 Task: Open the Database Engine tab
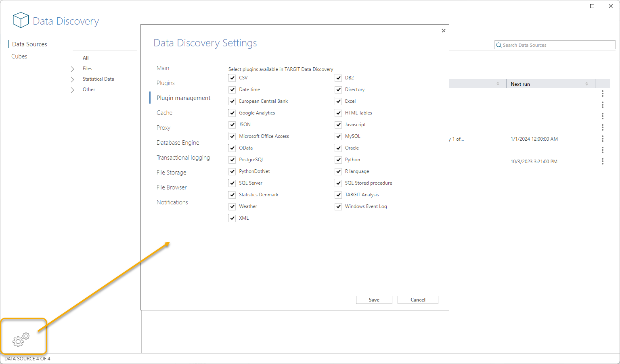(x=178, y=143)
